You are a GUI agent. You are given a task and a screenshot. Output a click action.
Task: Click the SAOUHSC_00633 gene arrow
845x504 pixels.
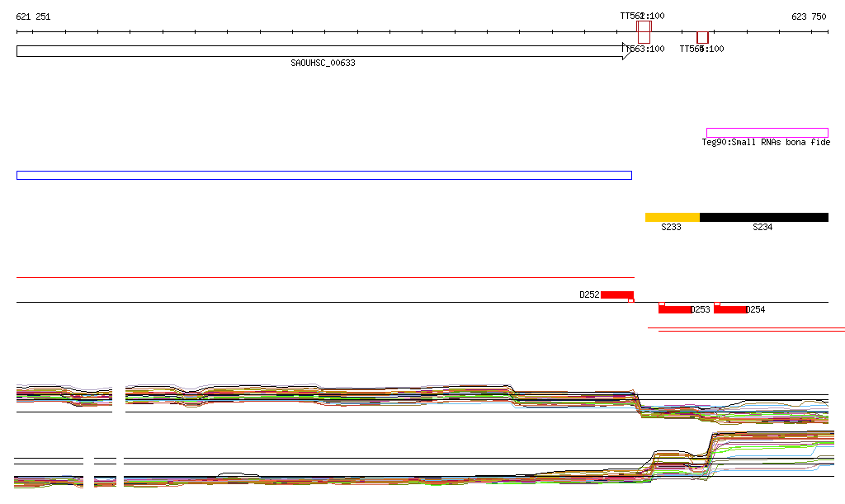coord(323,51)
